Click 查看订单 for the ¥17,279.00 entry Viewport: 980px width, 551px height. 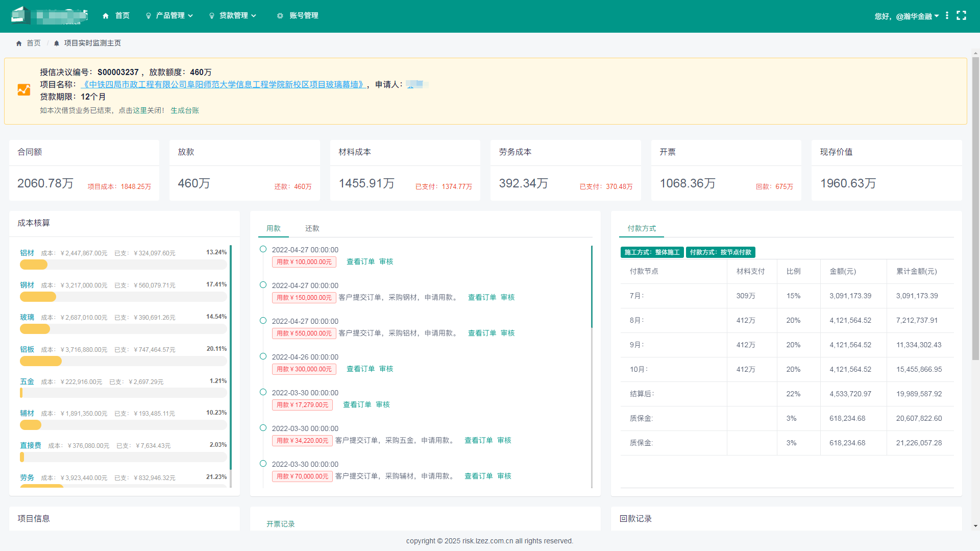point(357,404)
